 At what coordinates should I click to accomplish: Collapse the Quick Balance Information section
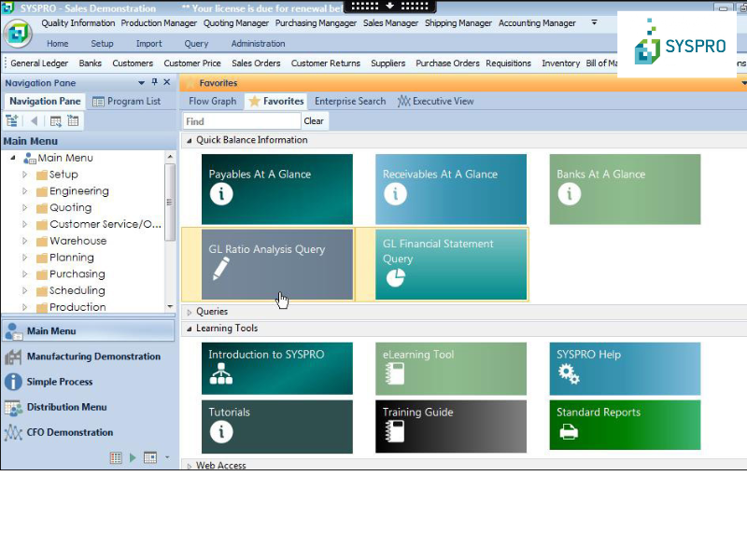click(x=190, y=140)
